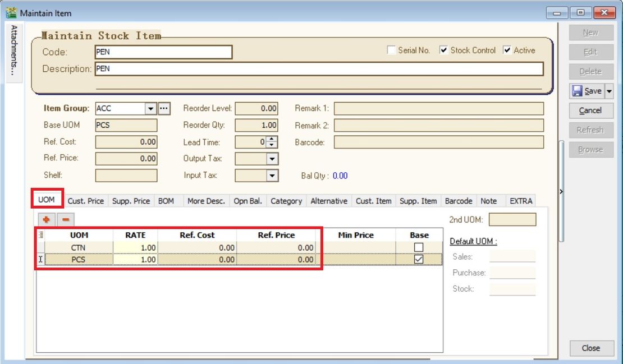Uncheck the Active checkbox
The width and height of the screenshot is (623, 364).
point(507,50)
